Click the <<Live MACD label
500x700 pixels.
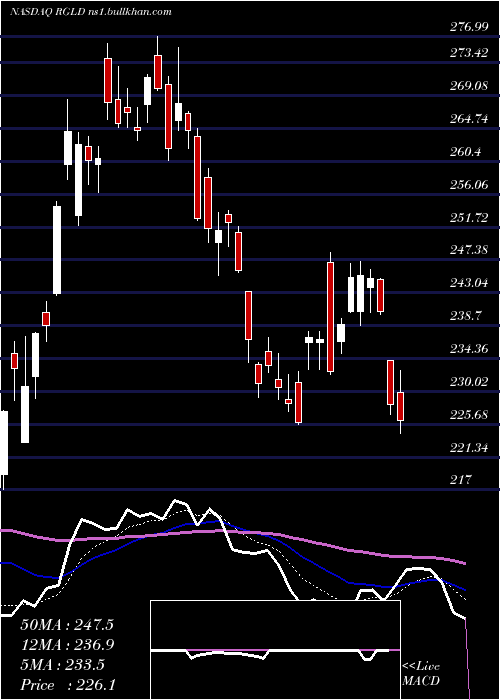(x=421, y=674)
